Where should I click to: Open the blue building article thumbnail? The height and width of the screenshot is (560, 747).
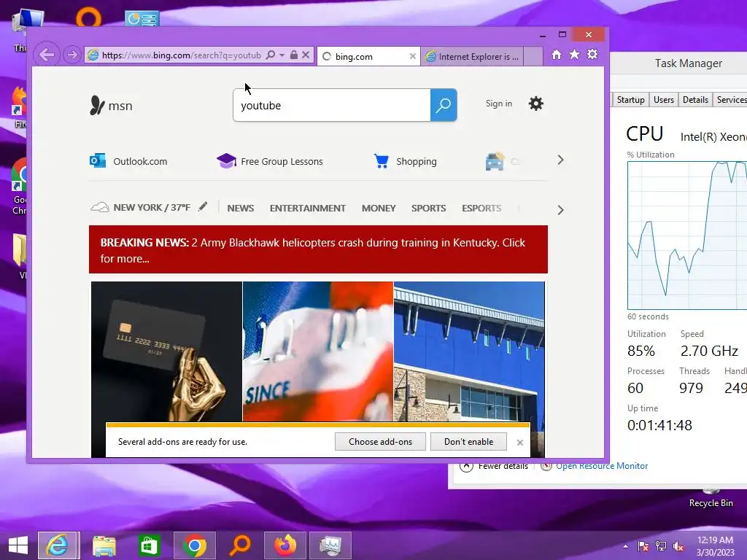tap(469, 351)
